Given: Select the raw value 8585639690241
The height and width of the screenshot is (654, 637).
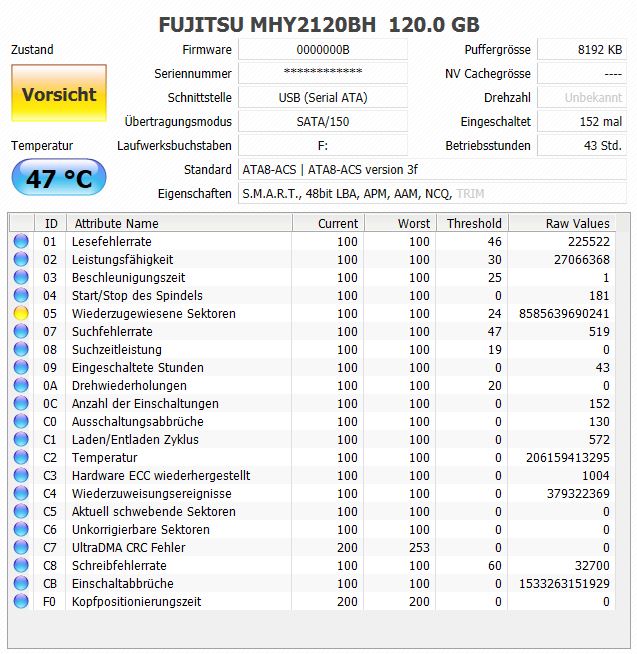Looking at the screenshot, I should (564, 313).
